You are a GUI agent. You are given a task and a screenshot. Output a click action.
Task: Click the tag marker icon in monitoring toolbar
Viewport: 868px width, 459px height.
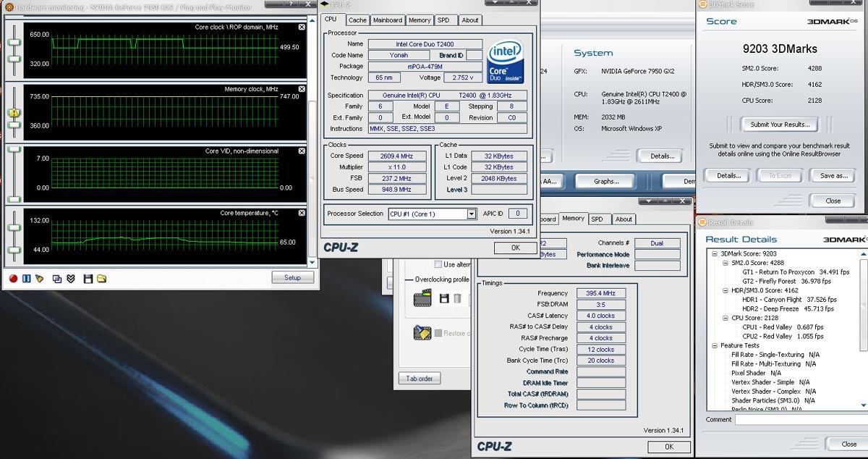[39, 278]
